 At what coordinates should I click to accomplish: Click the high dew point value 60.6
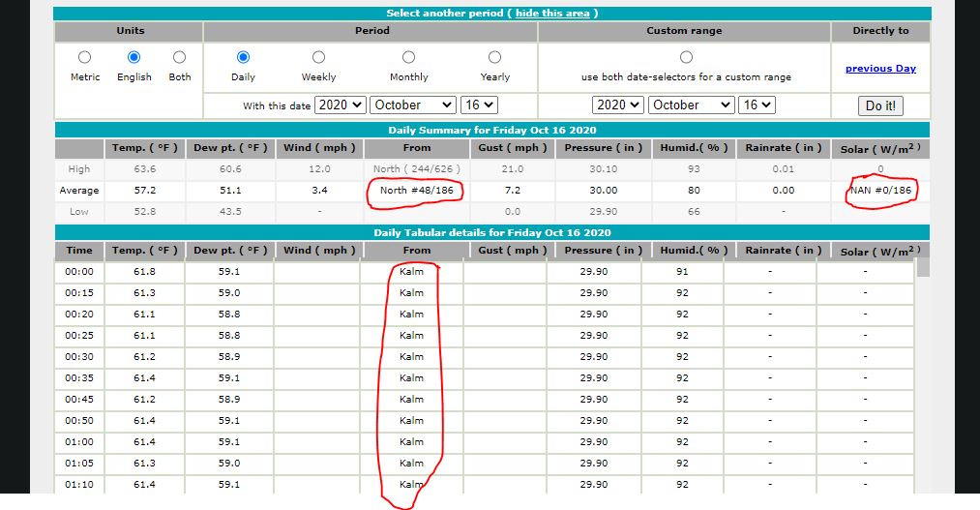[230, 168]
